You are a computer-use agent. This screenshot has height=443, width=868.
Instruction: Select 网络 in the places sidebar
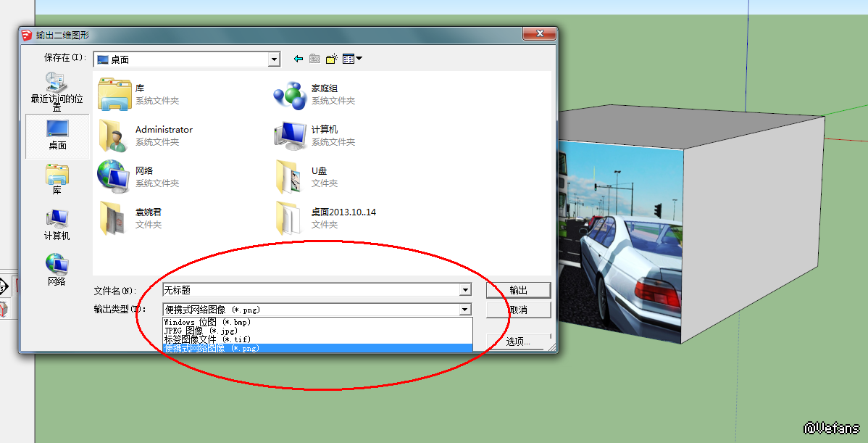[57, 270]
